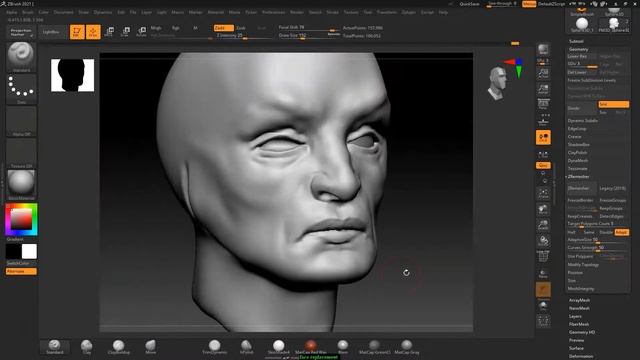Toggle the M material mode button
The image size is (640, 360).
click(x=195, y=28)
